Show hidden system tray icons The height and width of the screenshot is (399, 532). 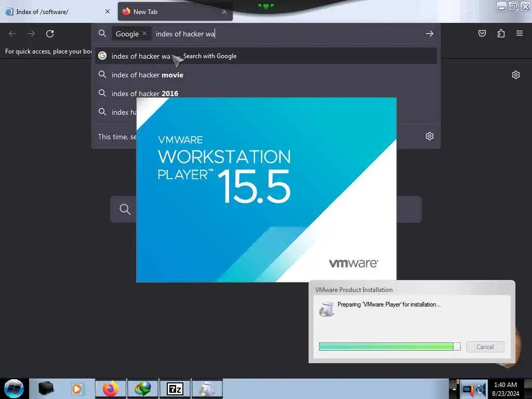click(x=454, y=389)
